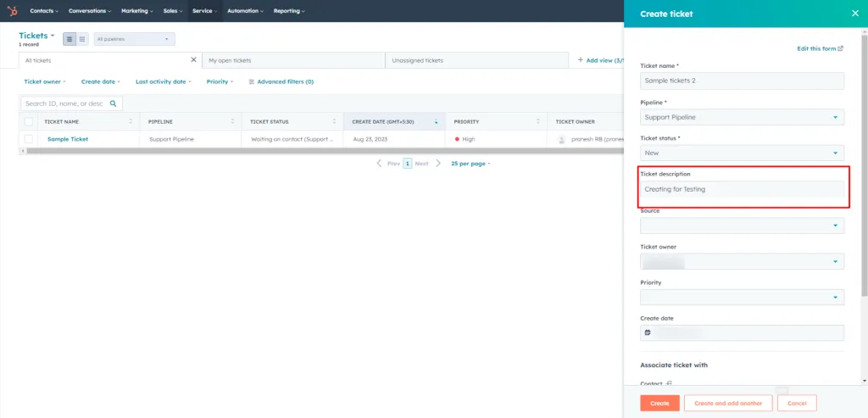Click the Advanced filters icon
The height and width of the screenshot is (418, 868).
(251, 81)
